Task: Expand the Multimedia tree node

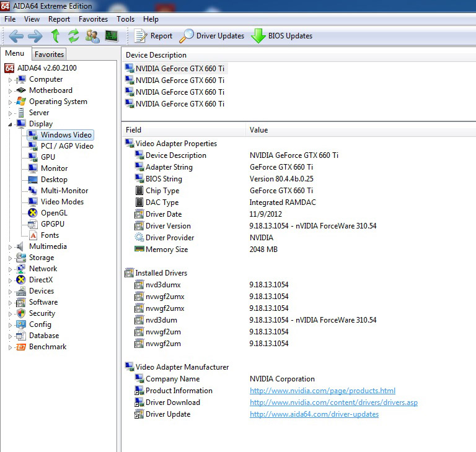Action: pos(10,247)
